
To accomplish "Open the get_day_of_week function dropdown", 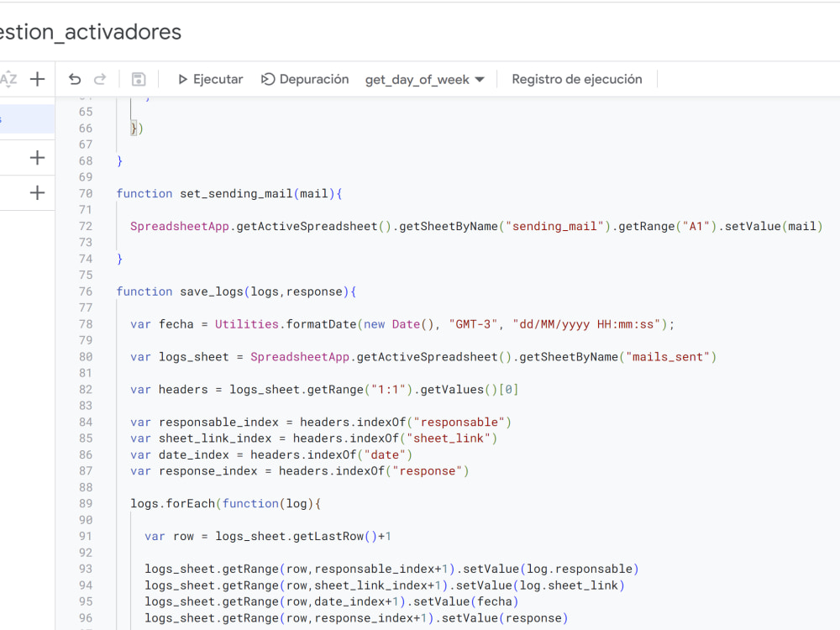I will coord(424,80).
